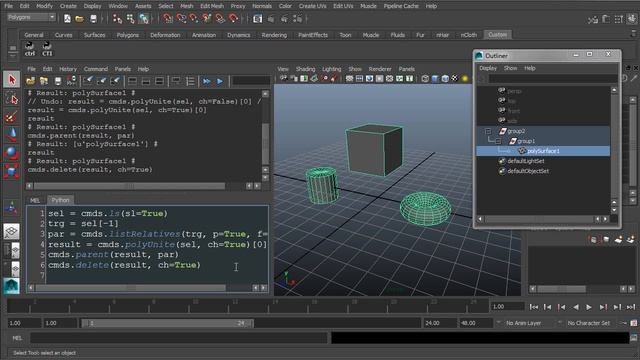Open Script Editor Command menu
This screenshot has height=360, width=640.
tap(96, 69)
